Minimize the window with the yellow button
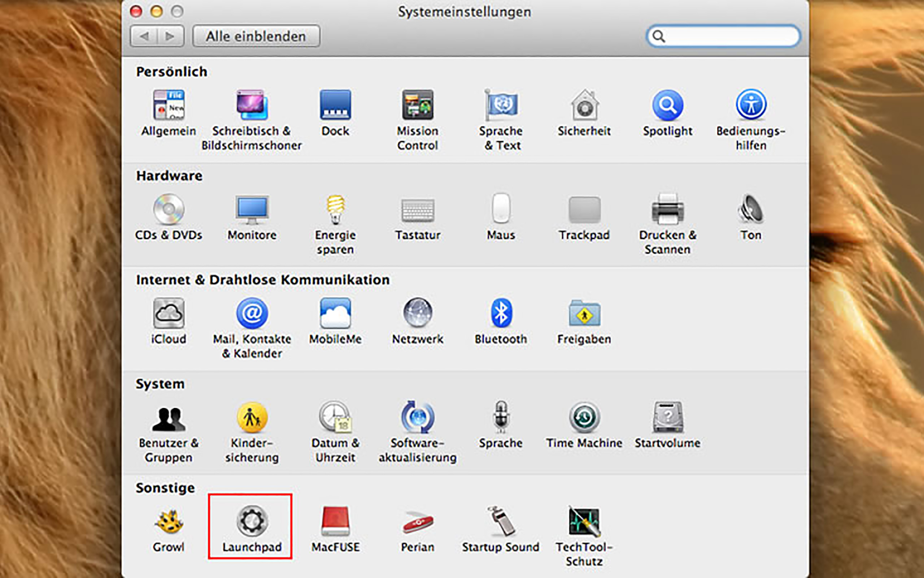 click(157, 12)
